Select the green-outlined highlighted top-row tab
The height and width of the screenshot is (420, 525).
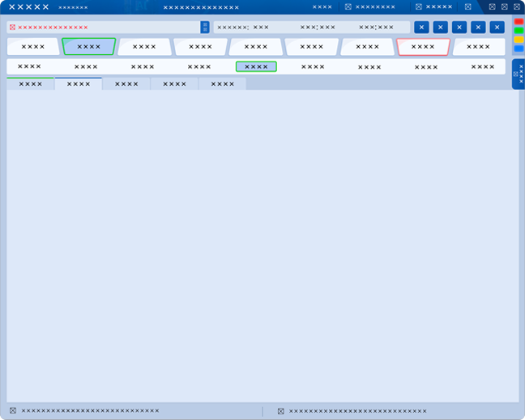(x=89, y=46)
